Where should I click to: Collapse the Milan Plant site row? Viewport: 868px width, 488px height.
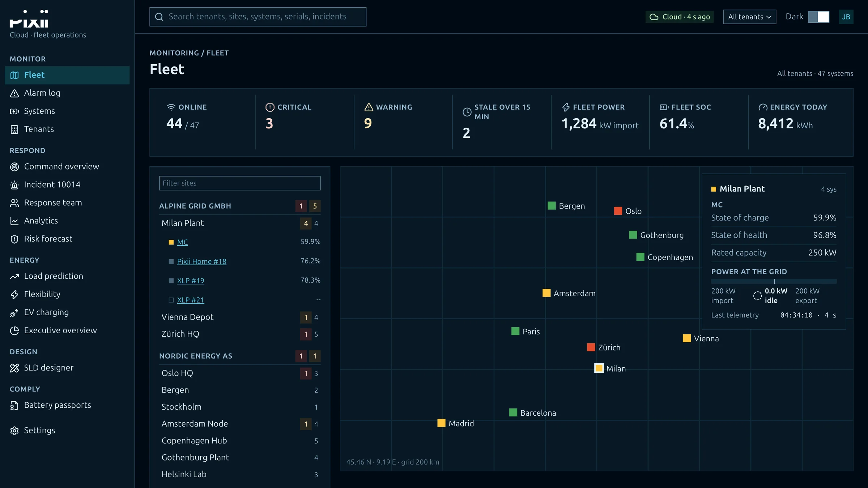(240, 223)
